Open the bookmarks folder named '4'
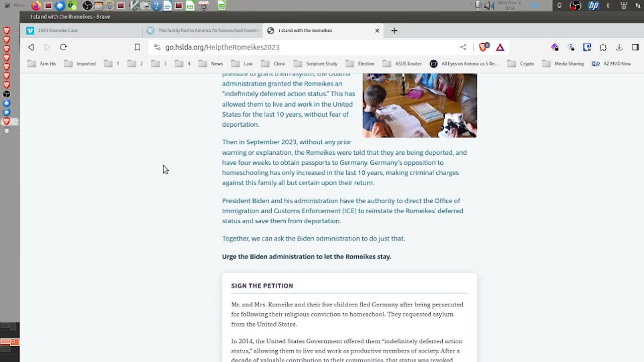Screen dimensions: 644x362 183,64
